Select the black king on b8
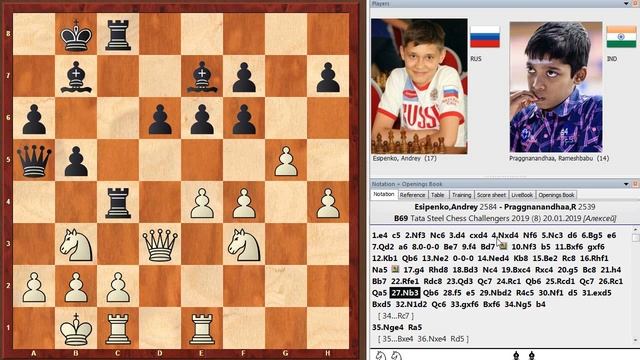 coord(76,35)
